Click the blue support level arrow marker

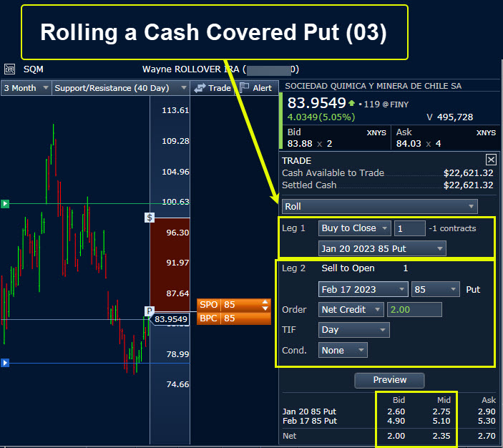pyautogui.click(x=5, y=363)
